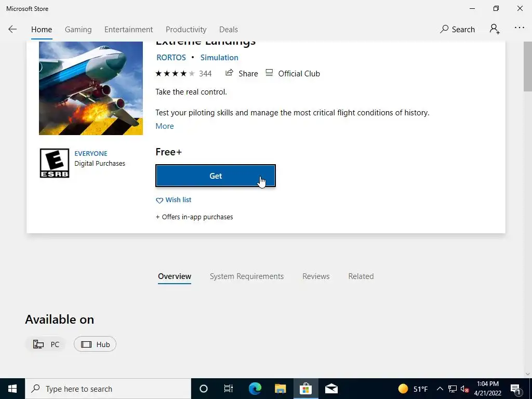Click the 'Available on' heading

pyautogui.click(x=59, y=320)
